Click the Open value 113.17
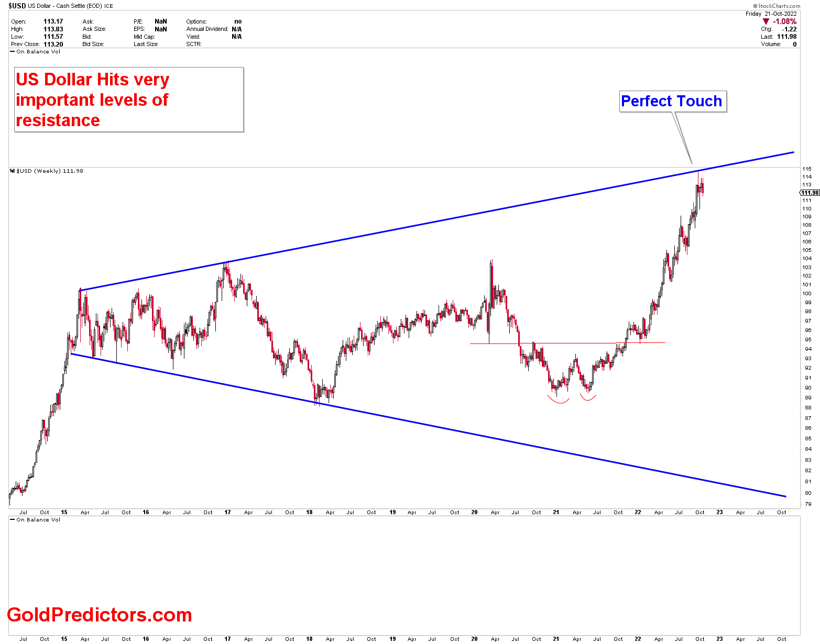Screen dimensions: 820x644 click(53, 21)
